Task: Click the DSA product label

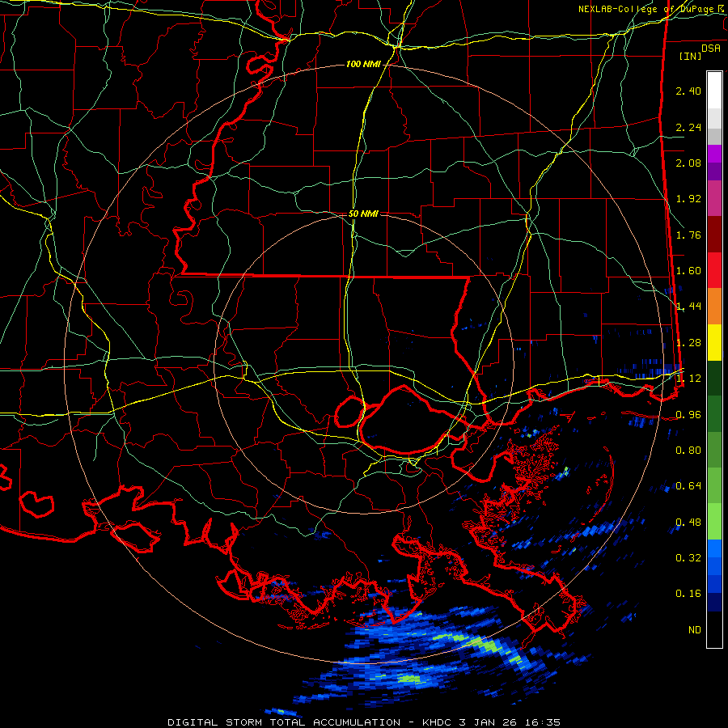Action: (711, 48)
